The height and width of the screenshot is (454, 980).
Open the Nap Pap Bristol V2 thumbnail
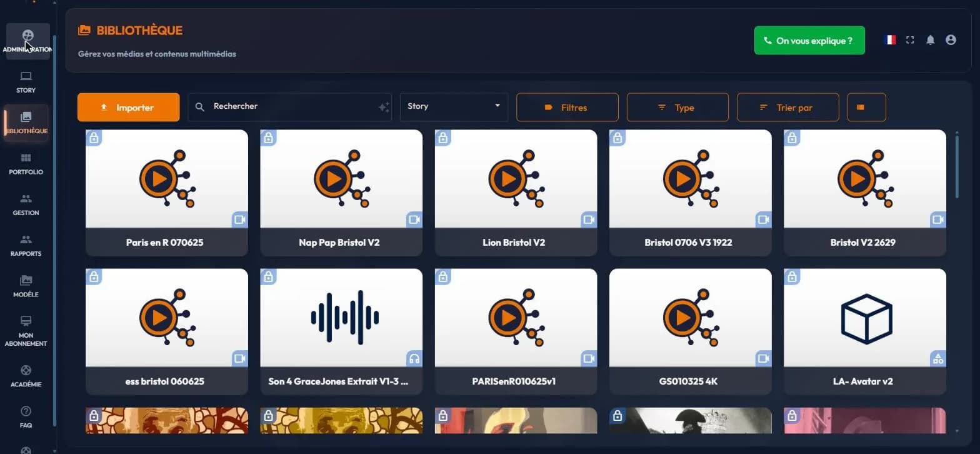[x=341, y=179]
